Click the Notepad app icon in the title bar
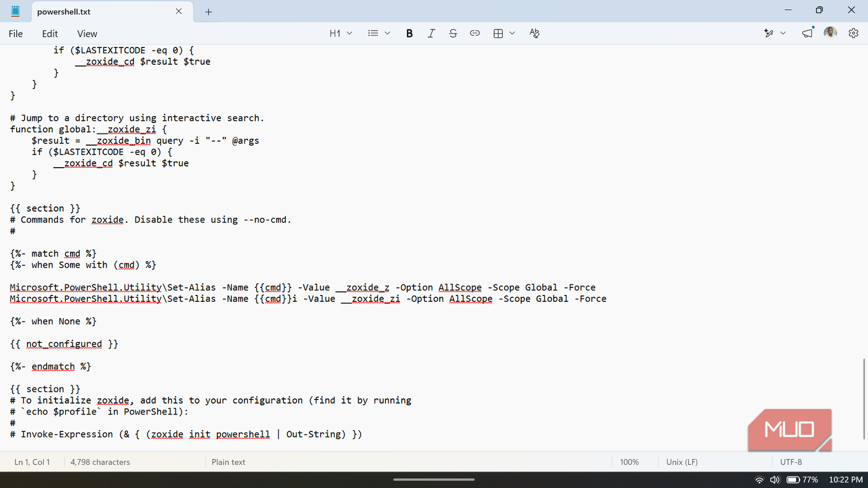 [x=16, y=11]
